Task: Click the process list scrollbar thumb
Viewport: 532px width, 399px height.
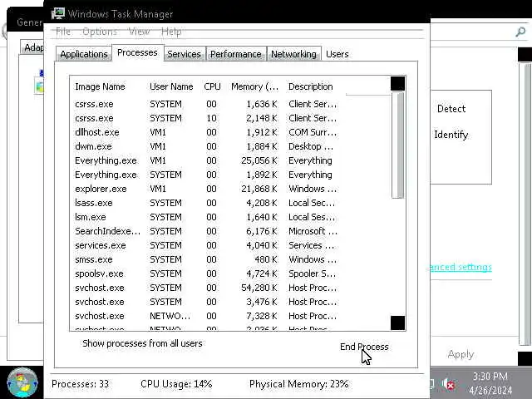Action: tap(397, 145)
